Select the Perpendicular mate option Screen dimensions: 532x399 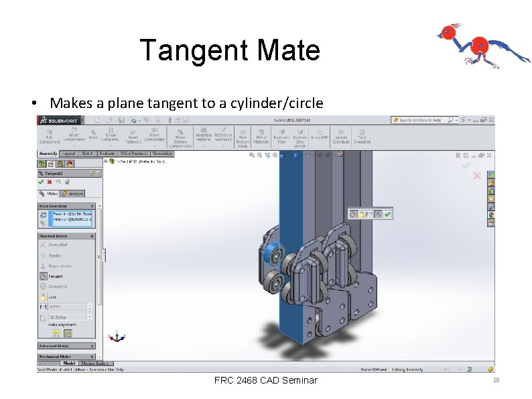(x=56, y=266)
